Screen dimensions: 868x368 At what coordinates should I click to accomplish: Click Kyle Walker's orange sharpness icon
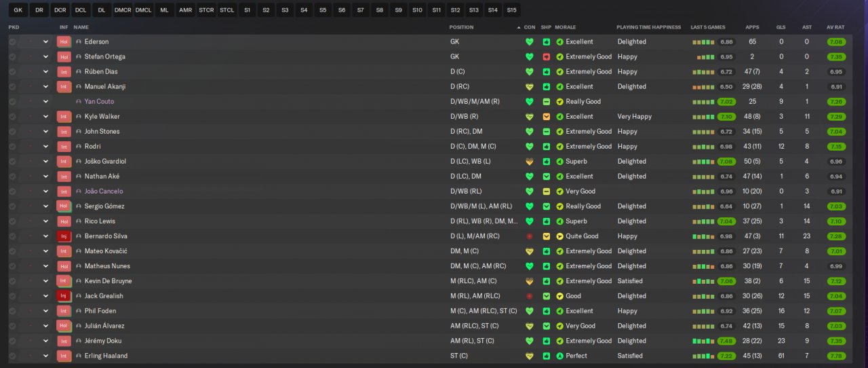click(547, 117)
